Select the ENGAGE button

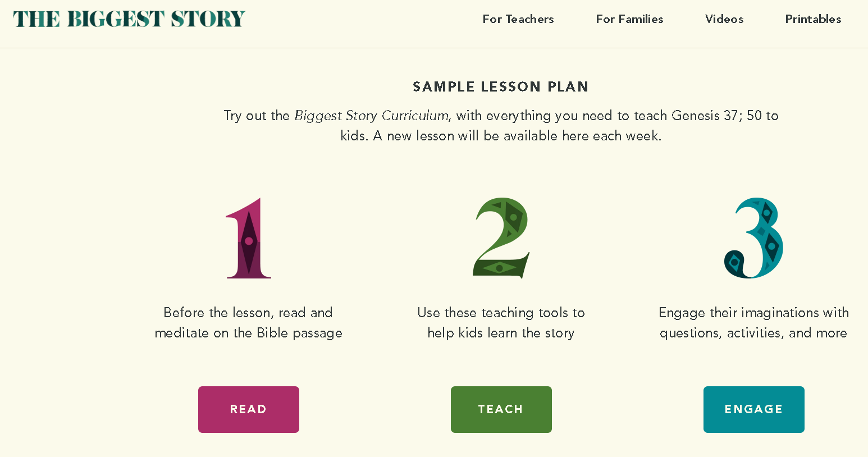coord(754,409)
